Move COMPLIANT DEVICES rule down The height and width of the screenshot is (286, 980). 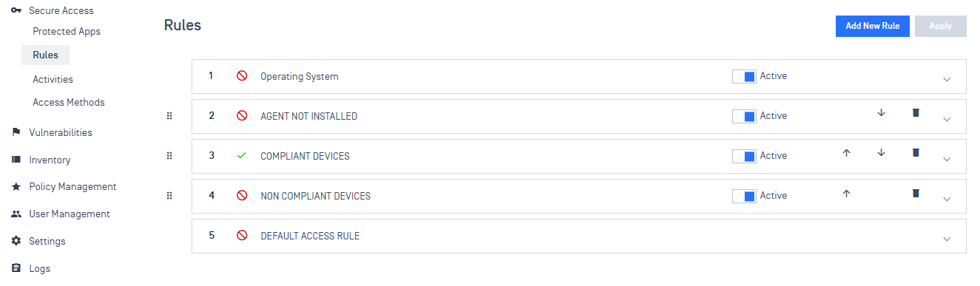tap(881, 153)
